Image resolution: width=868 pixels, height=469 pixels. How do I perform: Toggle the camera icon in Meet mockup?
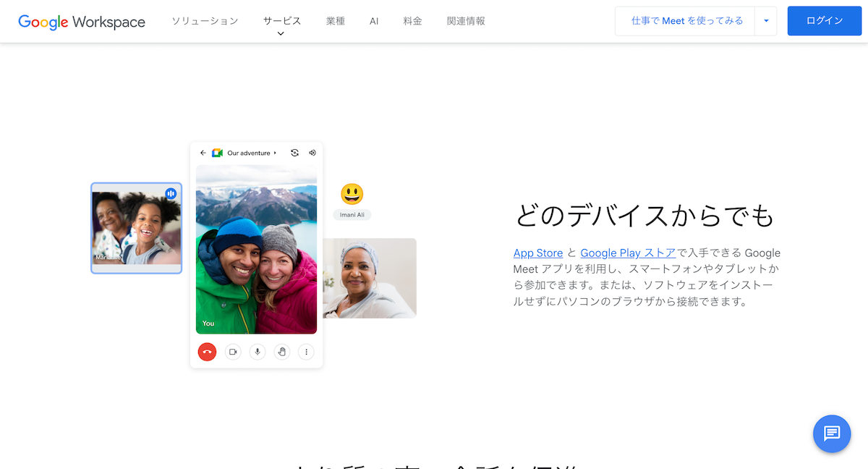click(233, 352)
